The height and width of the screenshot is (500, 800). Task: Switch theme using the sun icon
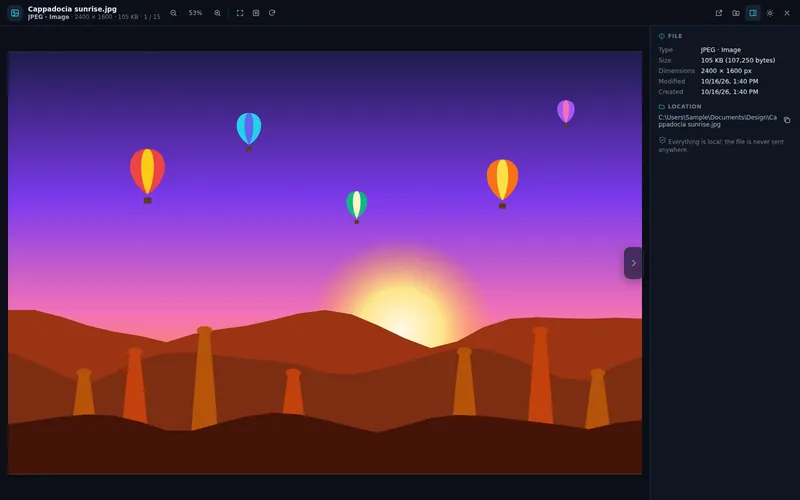coord(770,13)
